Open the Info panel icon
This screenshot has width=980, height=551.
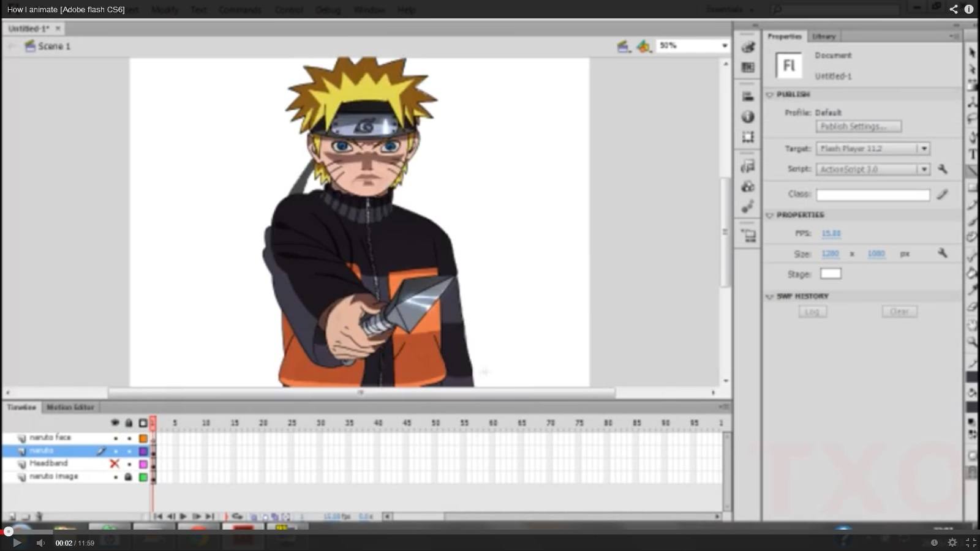click(x=748, y=117)
